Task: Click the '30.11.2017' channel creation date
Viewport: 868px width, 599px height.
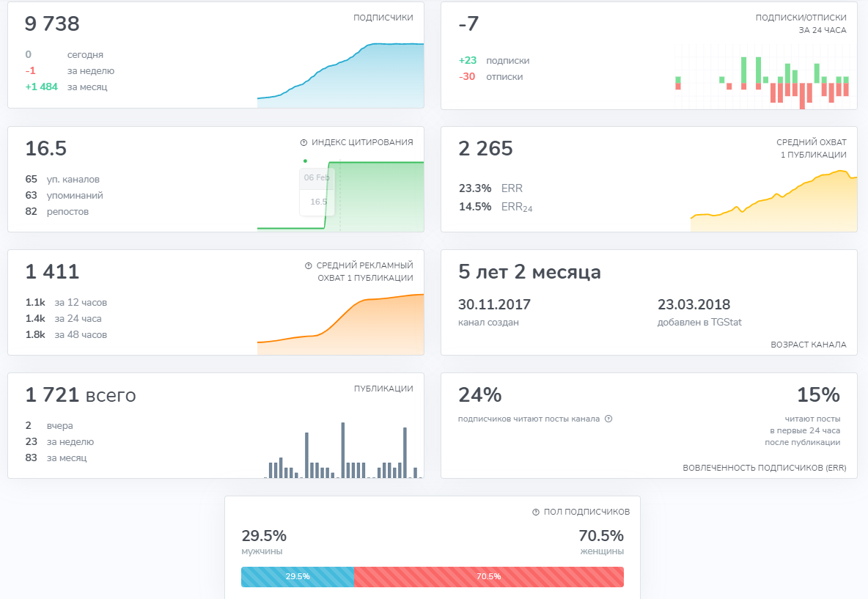Action: point(494,304)
